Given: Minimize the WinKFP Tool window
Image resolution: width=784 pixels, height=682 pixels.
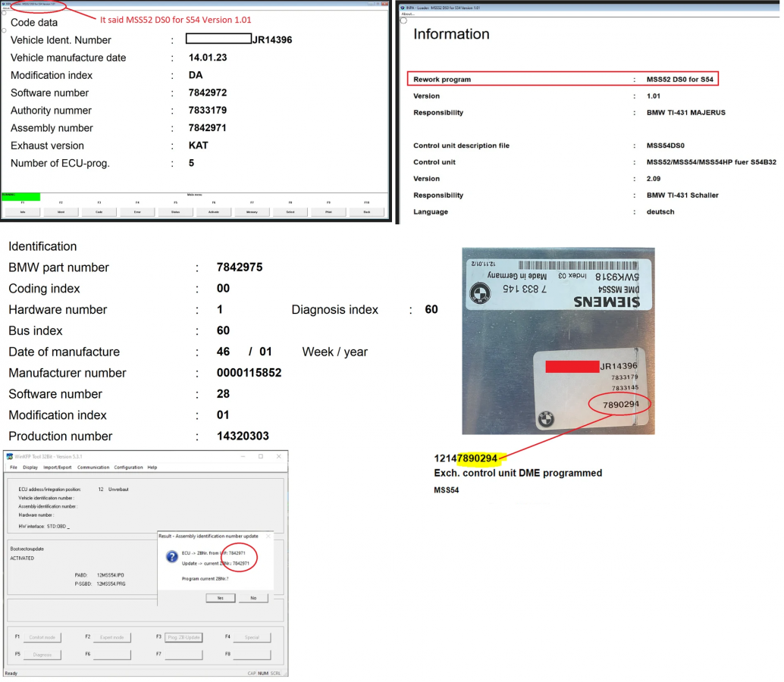Looking at the screenshot, I should point(243,456).
